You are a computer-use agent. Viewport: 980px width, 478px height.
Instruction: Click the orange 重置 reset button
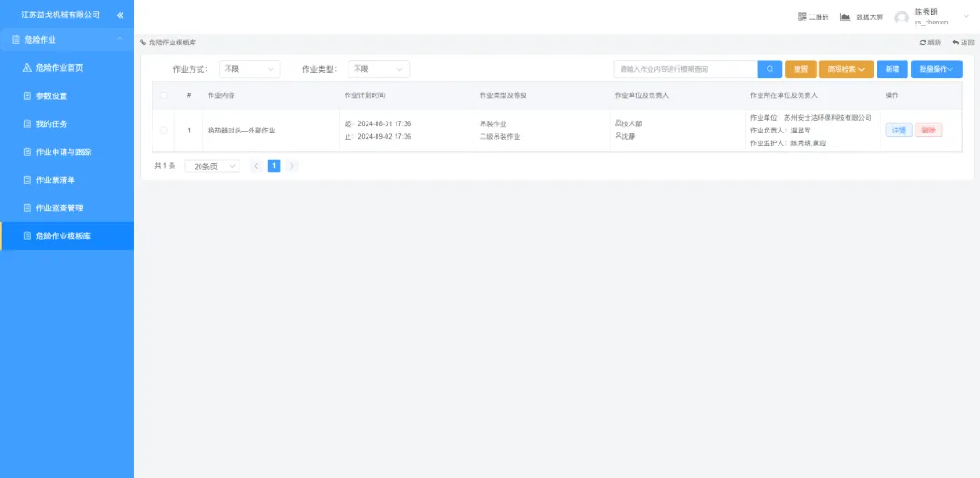pos(800,69)
